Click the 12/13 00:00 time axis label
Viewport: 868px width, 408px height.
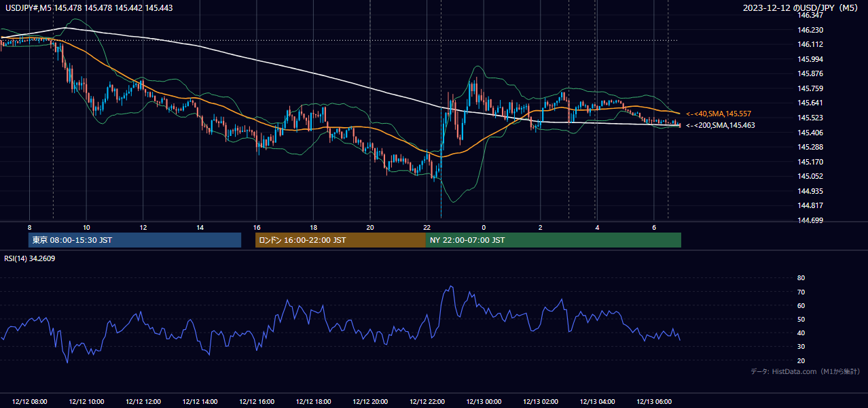[x=484, y=402]
